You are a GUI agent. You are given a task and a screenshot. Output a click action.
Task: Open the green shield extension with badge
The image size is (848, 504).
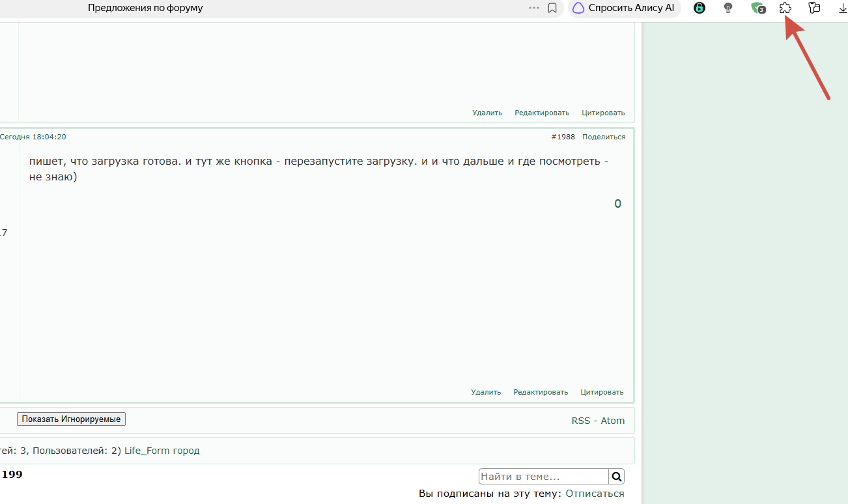(x=758, y=8)
